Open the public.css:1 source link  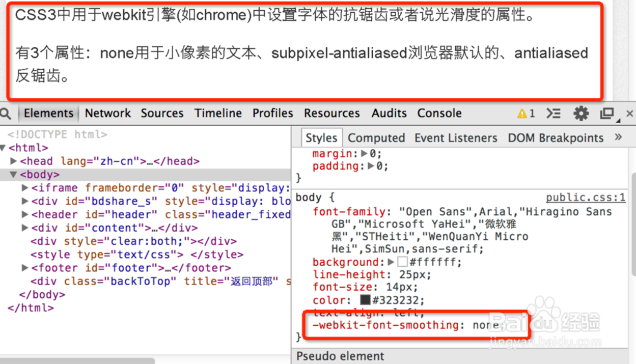pos(585,198)
